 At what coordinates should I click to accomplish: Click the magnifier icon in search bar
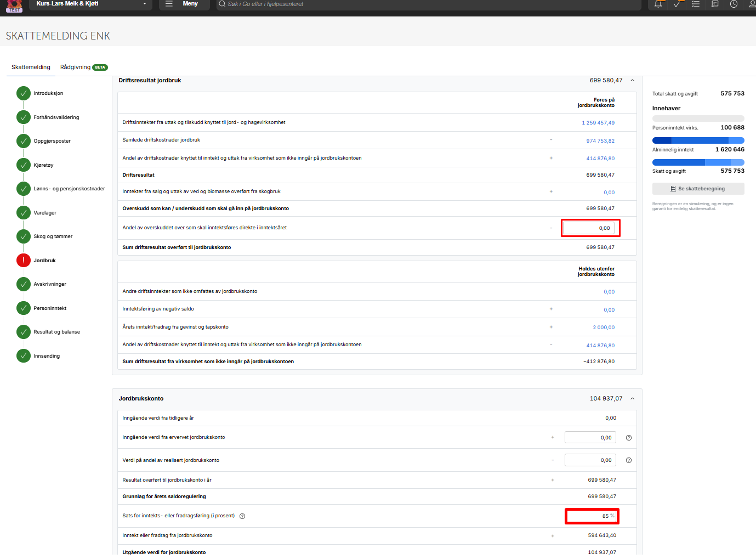(x=222, y=4)
